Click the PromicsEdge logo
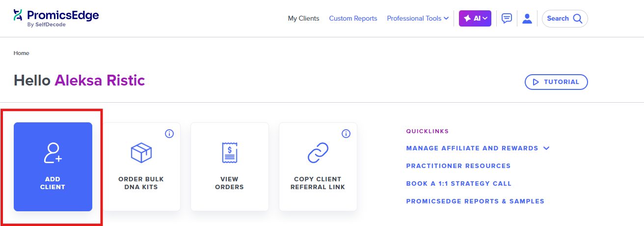644x226 pixels. pyautogui.click(x=56, y=18)
